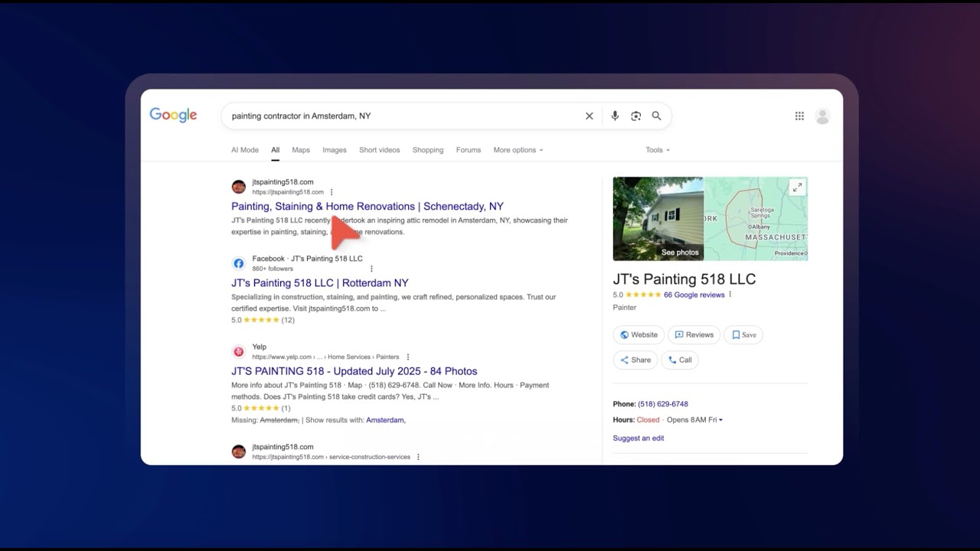Open the 66 Google reviews link
The width and height of the screenshot is (980, 551).
coord(694,295)
